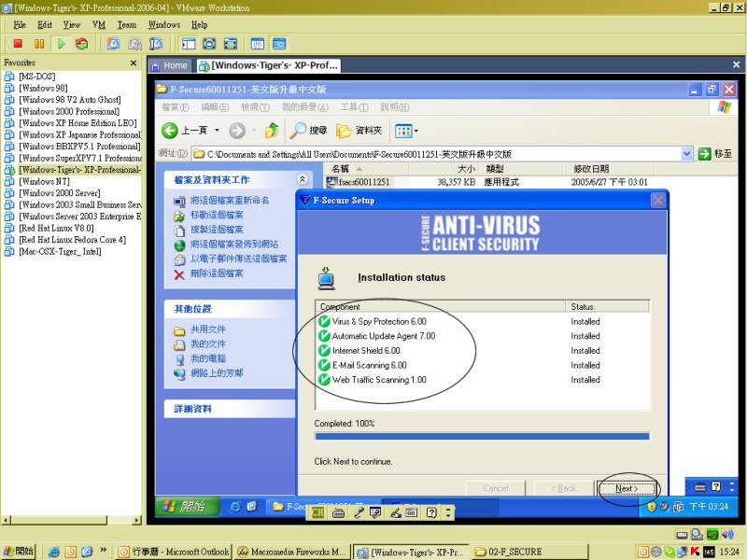Screen dimensions: 747x560
Task: Click the VMware Revert to Snapshot icon
Action: coord(134,44)
